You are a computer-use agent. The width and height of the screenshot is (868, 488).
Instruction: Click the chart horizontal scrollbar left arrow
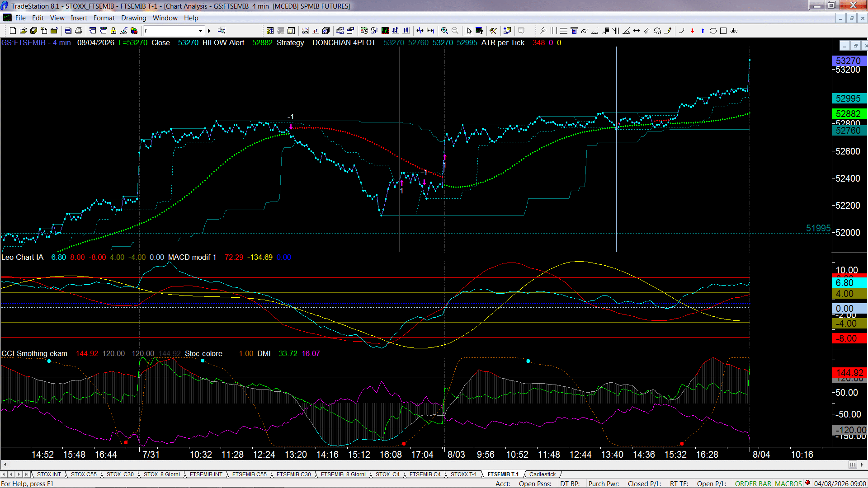5,465
